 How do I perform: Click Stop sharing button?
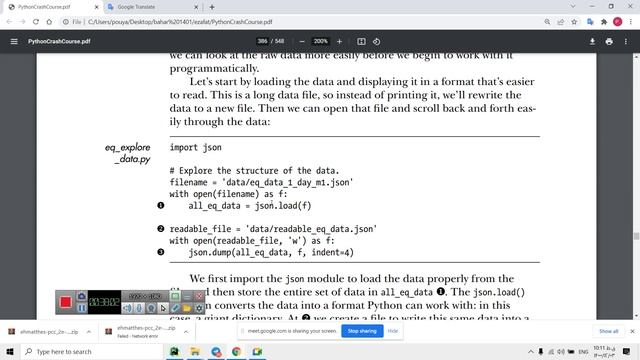coord(362,331)
